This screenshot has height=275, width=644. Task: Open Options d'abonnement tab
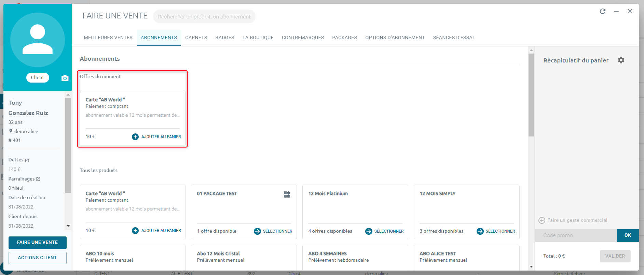[x=395, y=38]
